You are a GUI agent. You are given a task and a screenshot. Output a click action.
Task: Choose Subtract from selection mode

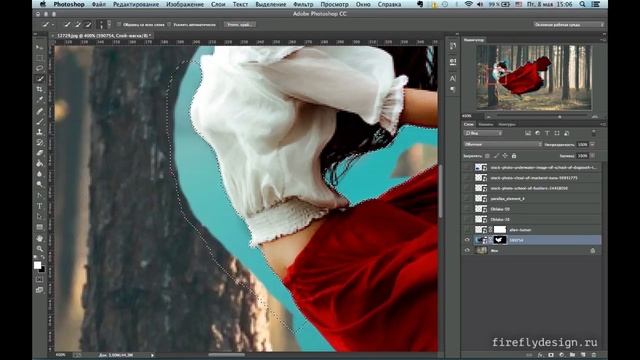[x=88, y=24]
